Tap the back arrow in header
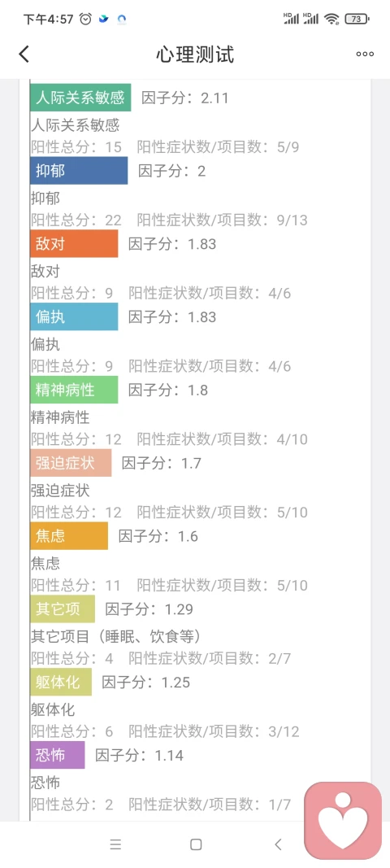Screen dimensions: 390x868 (24, 54)
